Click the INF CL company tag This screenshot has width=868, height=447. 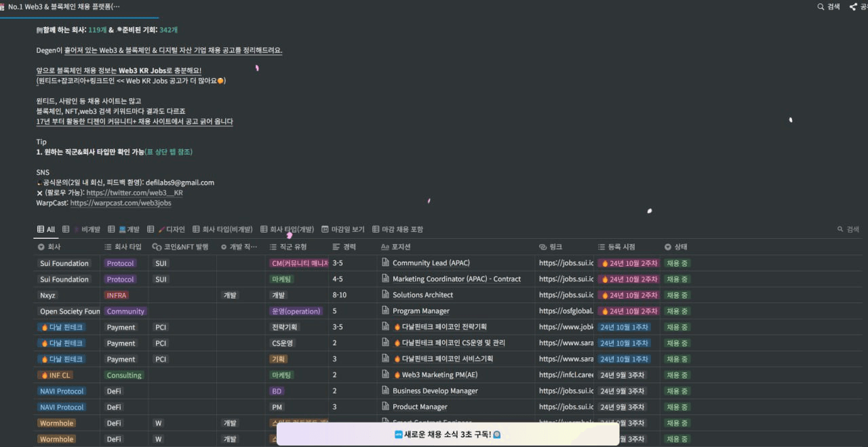click(55, 375)
